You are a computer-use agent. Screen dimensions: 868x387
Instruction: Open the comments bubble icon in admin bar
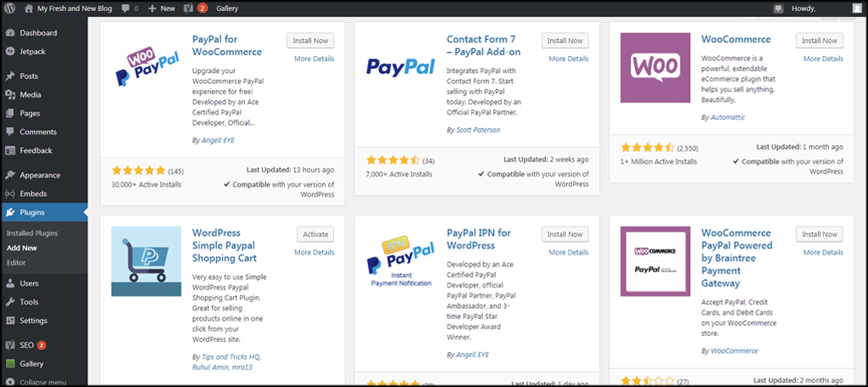click(x=125, y=8)
